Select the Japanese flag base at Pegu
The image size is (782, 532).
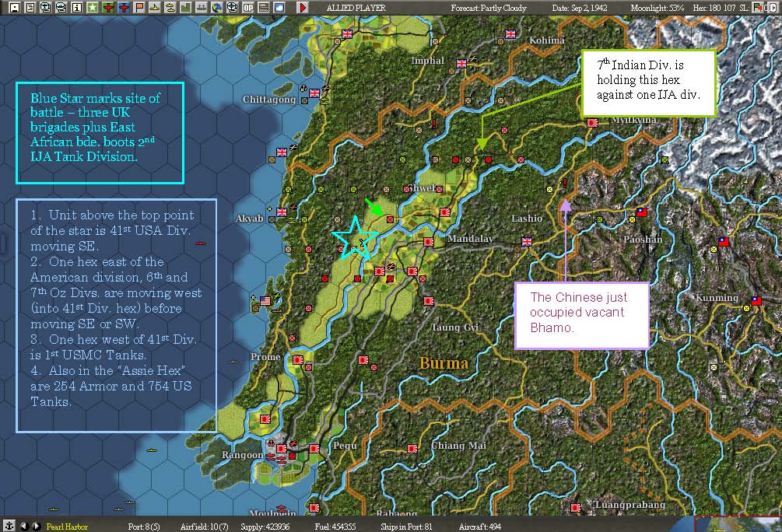coord(314,448)
